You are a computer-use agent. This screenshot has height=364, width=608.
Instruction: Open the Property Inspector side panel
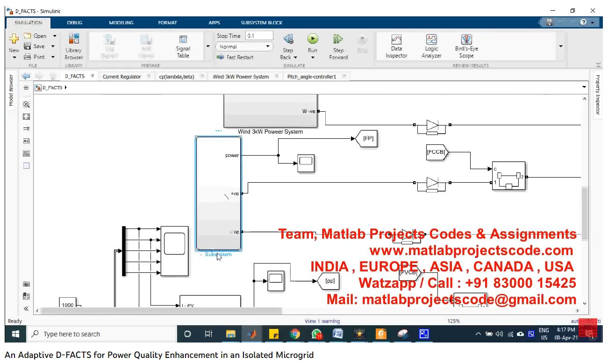pos(597,95)
